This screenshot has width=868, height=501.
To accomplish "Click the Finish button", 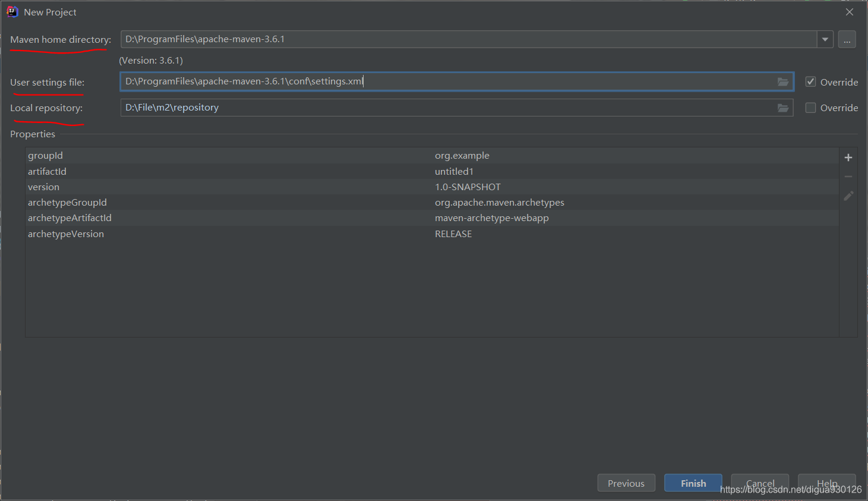I will tap(693, 483).
